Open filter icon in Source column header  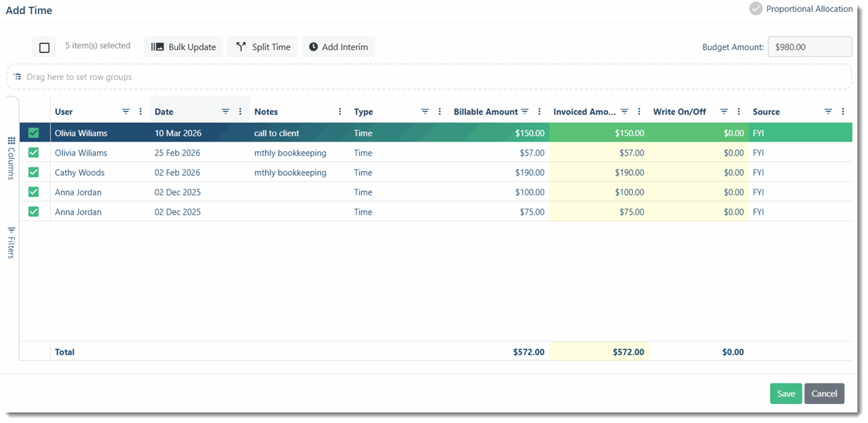point(829,112)
